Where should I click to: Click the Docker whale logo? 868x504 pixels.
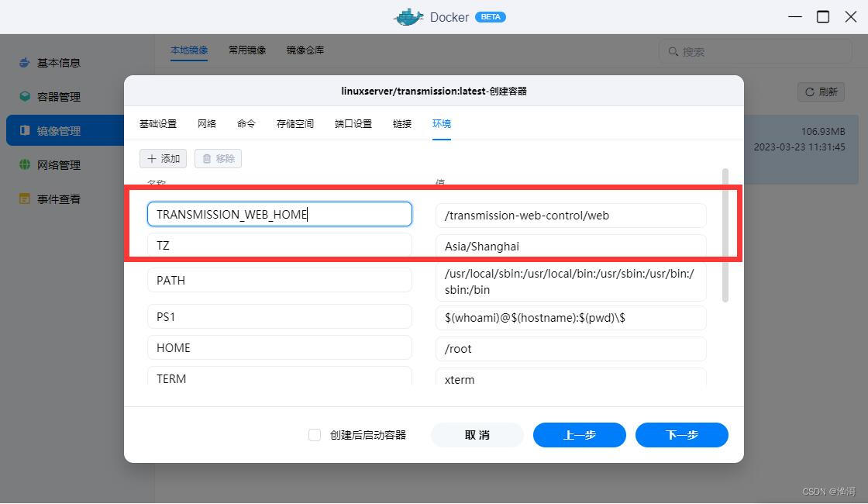click(408, 17)
